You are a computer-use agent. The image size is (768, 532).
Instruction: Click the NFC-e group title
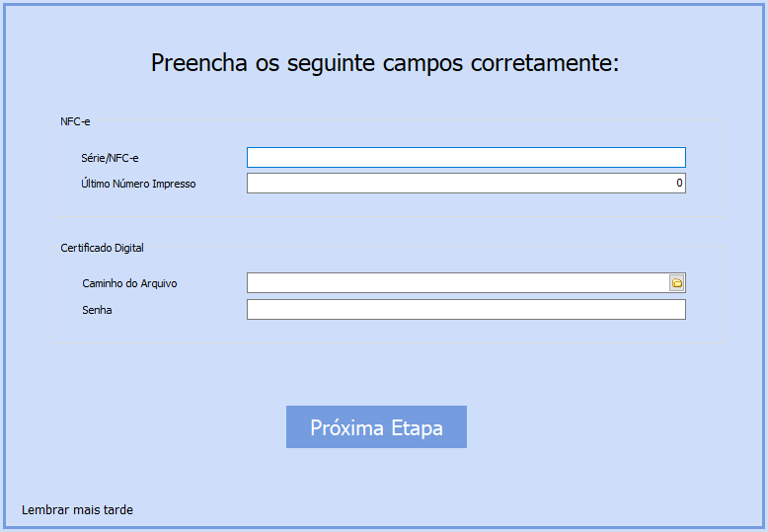75,121
